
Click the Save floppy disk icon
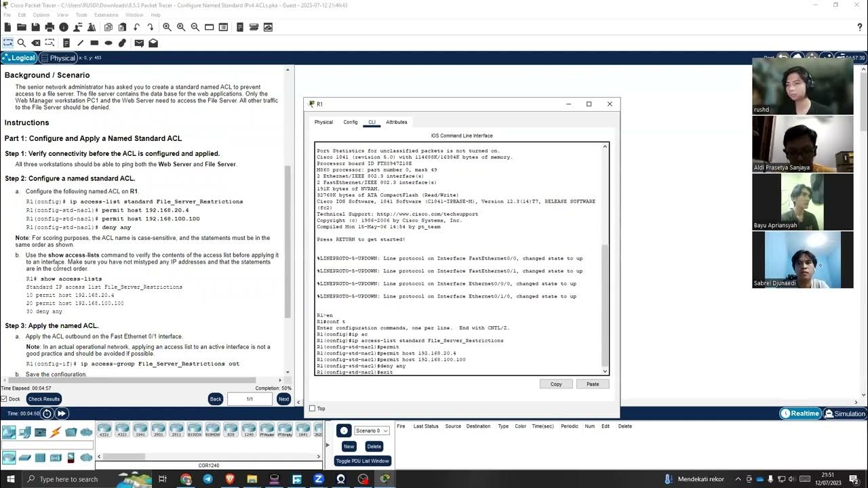click(35, 27)
